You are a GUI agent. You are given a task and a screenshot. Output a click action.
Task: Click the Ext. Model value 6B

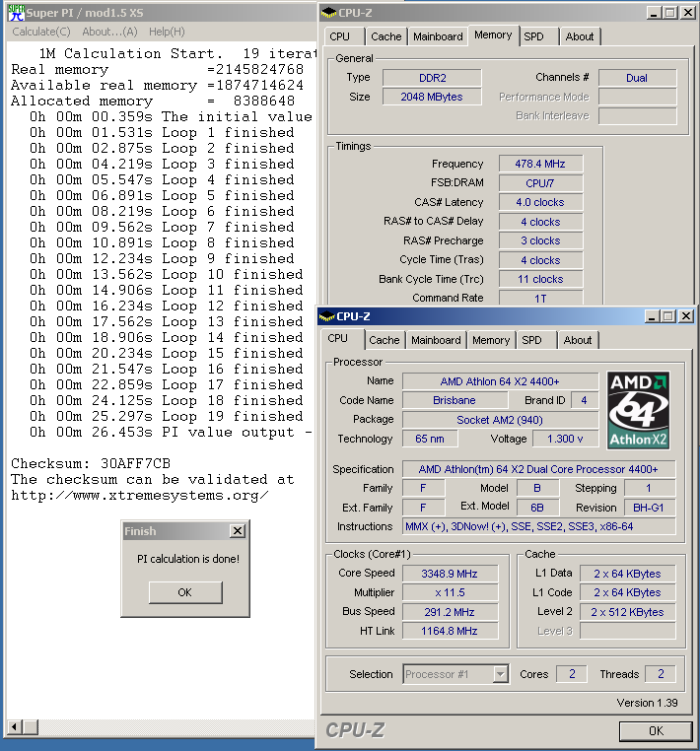(537, 508)
